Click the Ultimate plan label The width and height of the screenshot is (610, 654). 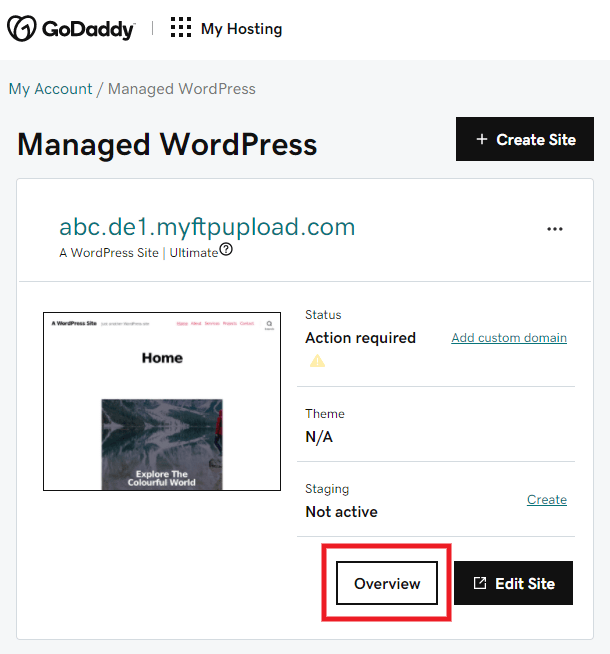tap(194, 253)
